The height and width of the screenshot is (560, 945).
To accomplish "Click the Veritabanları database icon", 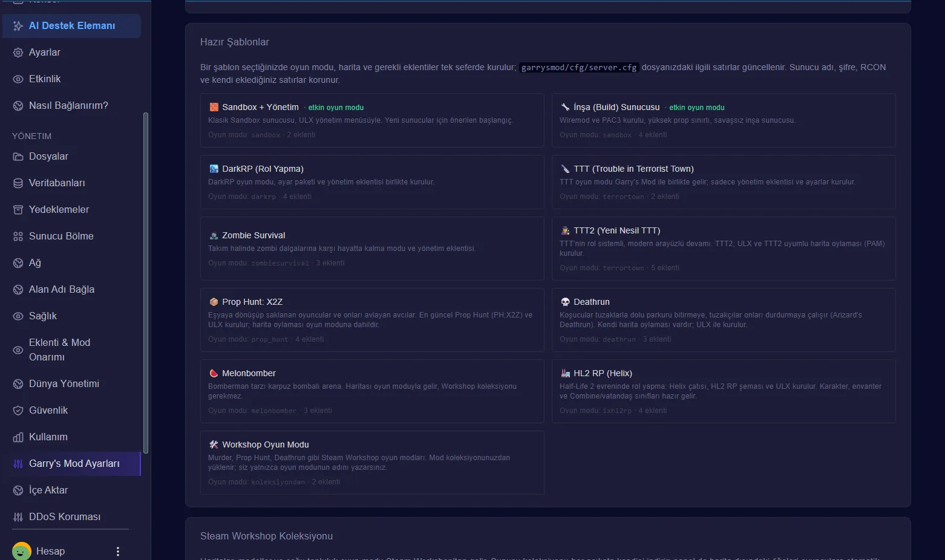I will pos(18,183).
